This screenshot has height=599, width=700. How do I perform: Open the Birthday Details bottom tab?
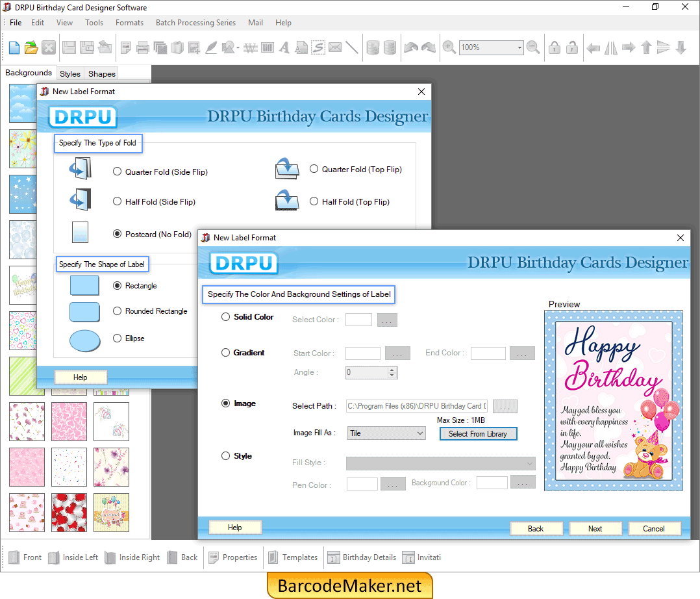362,557
